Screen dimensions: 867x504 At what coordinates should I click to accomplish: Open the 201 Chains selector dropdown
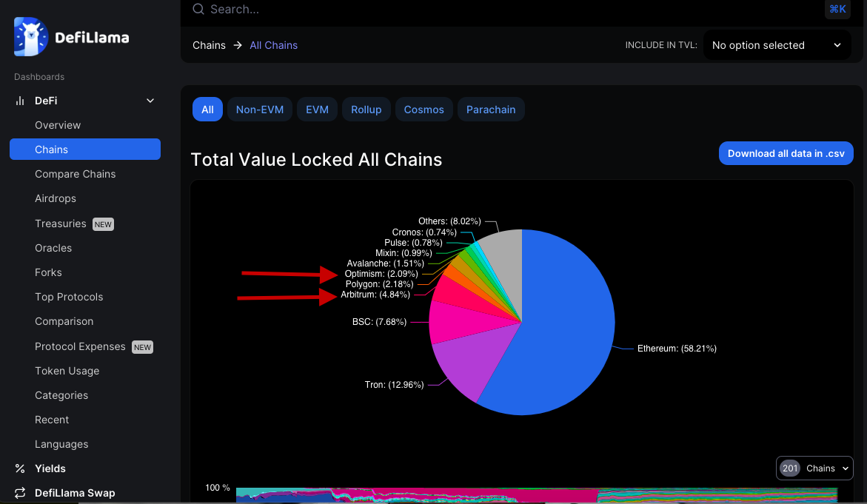click(x=814, y=468)
